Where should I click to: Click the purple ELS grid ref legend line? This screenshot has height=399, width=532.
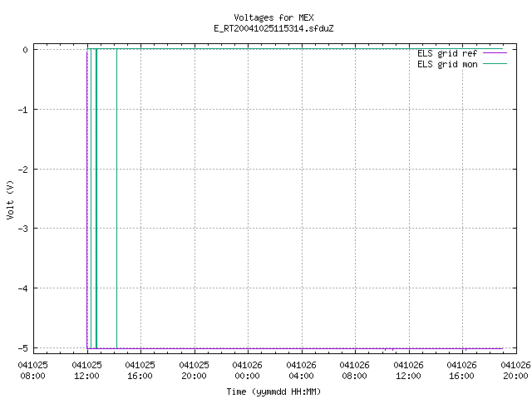click(495, 53)
